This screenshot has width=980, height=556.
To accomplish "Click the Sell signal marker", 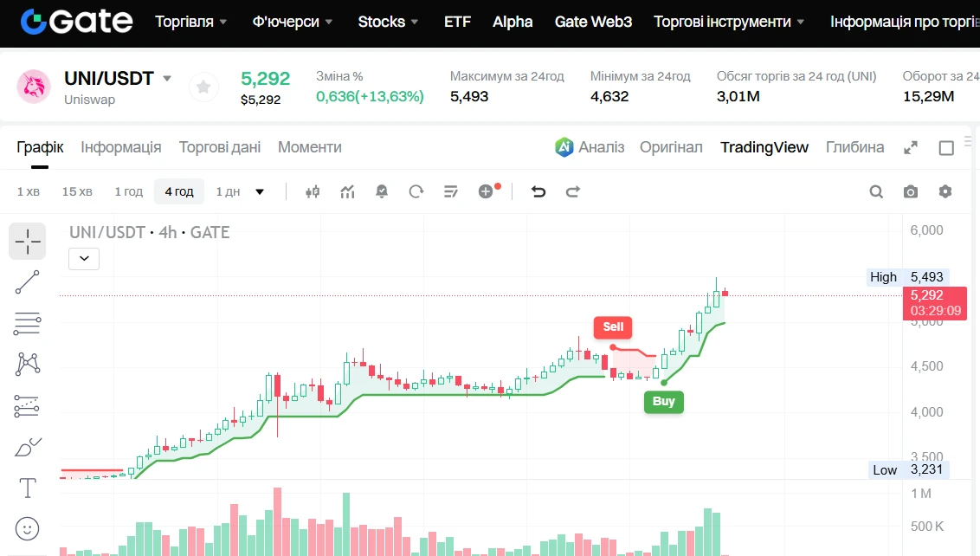I will pos(613,326).
